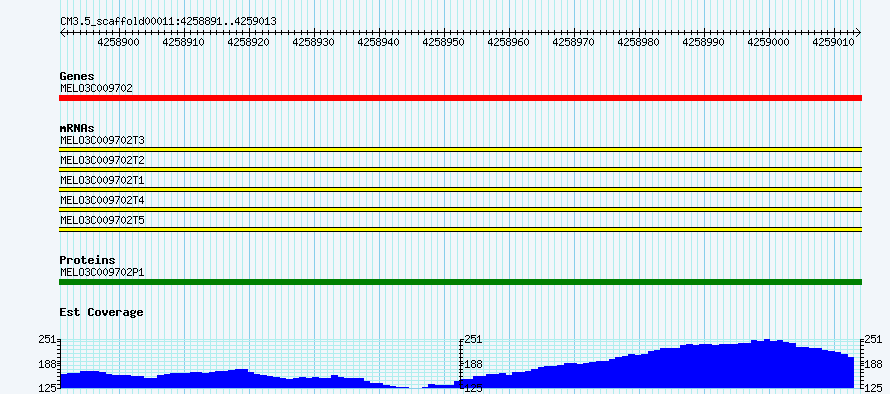Select the MELO3C009702T5 mRNA track bar
The width and height of the screenshot is (890, 394).
tap(460, 229)
